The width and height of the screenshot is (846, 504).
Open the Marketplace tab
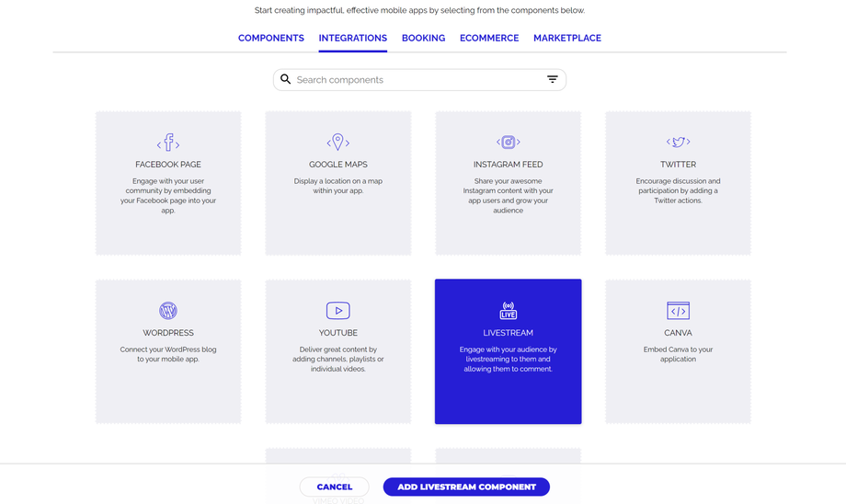pos(567,39)
